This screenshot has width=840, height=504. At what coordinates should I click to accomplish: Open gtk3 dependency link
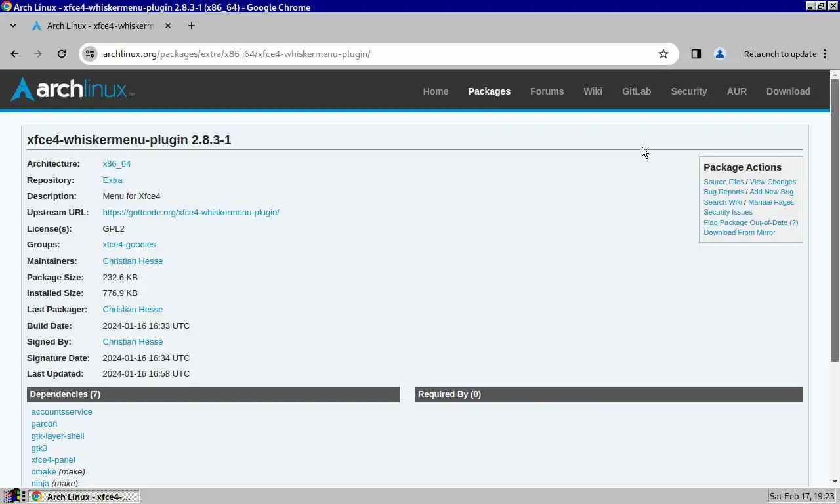[39, 448]
